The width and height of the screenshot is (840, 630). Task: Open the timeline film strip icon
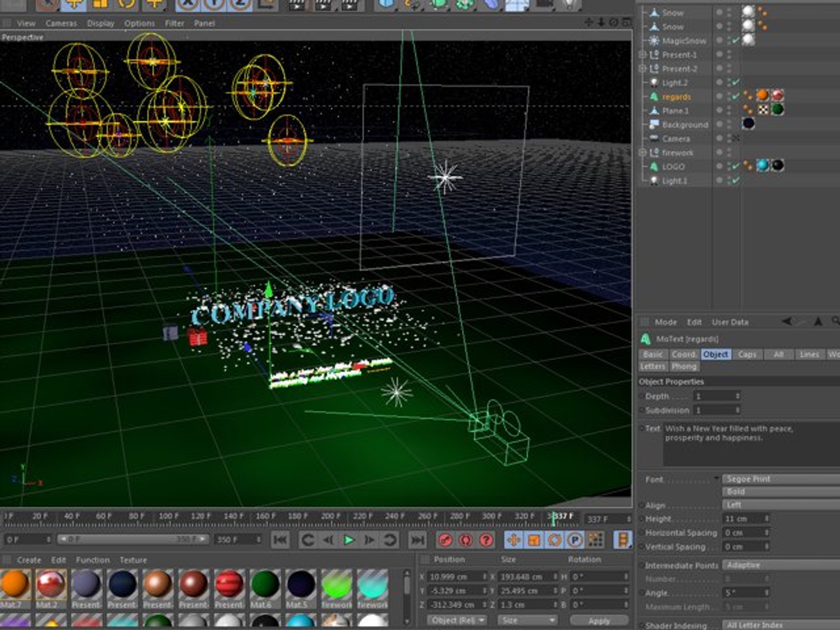pyautogui.click(x=623, y=540)
